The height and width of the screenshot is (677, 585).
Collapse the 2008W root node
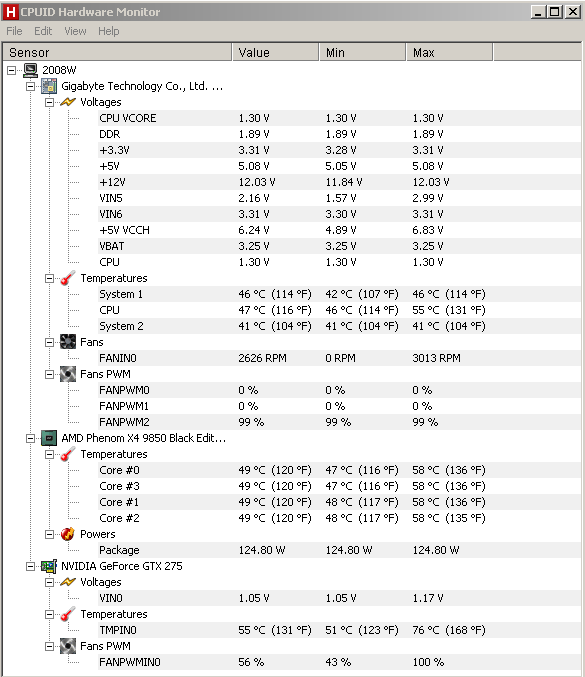[12, 70]
